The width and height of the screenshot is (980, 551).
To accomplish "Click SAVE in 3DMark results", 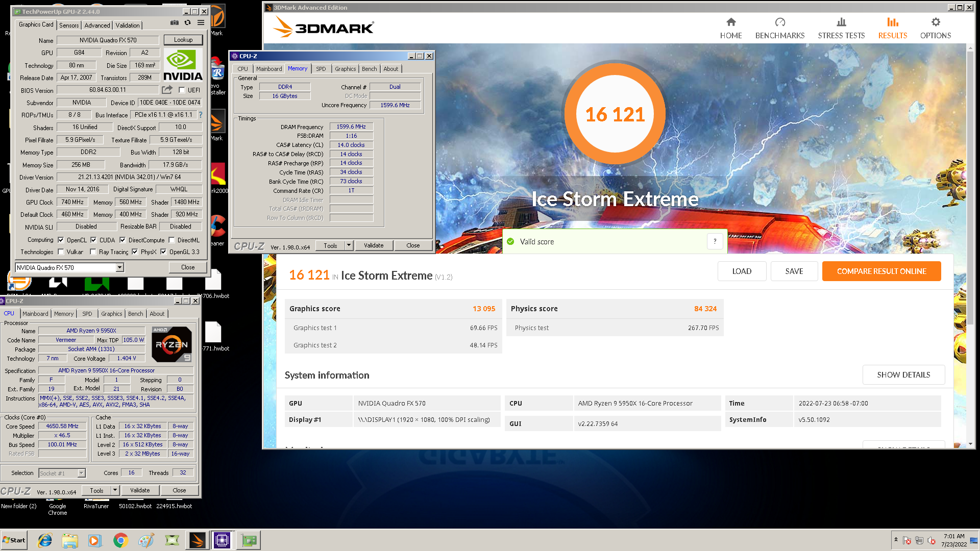I will [794, 271].
